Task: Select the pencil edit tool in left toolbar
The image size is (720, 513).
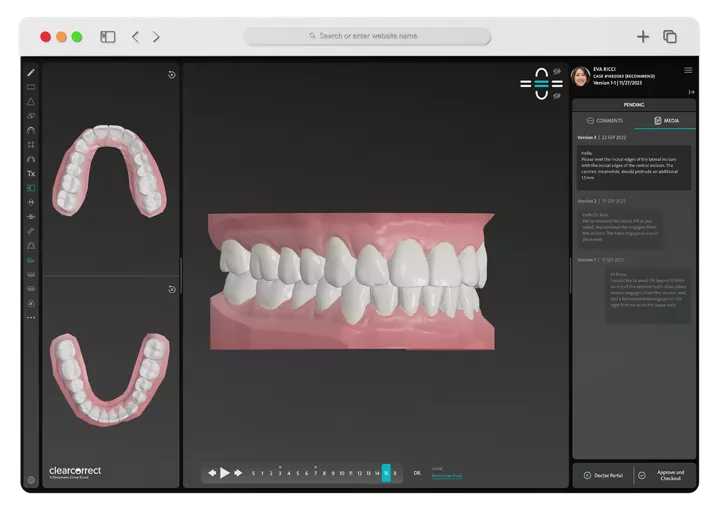Action: tap(31, 73)
